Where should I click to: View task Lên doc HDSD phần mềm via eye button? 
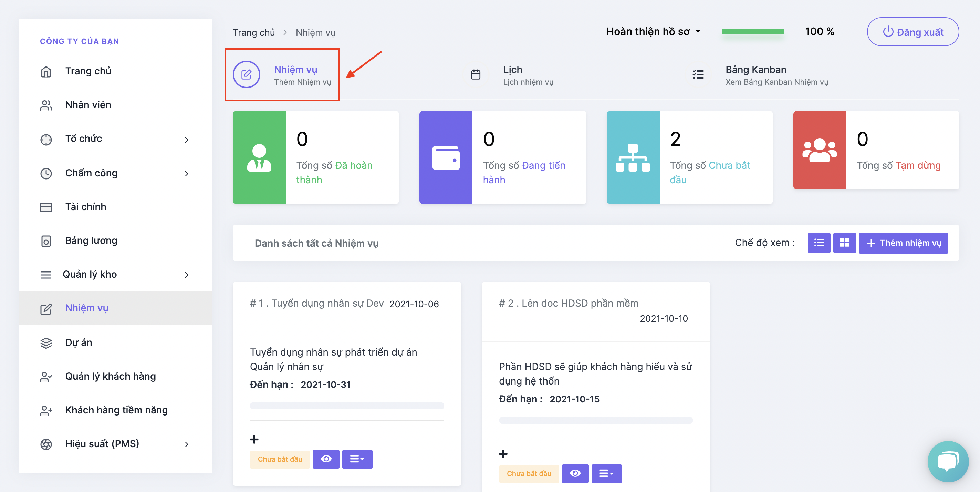click(x=575, y=473)
